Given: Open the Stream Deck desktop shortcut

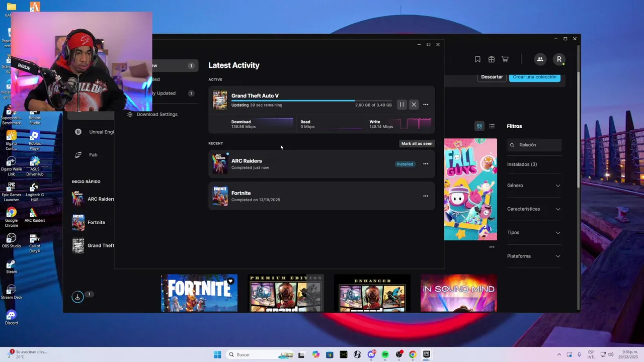Looking at the screenshot, I should coord(11,292).
